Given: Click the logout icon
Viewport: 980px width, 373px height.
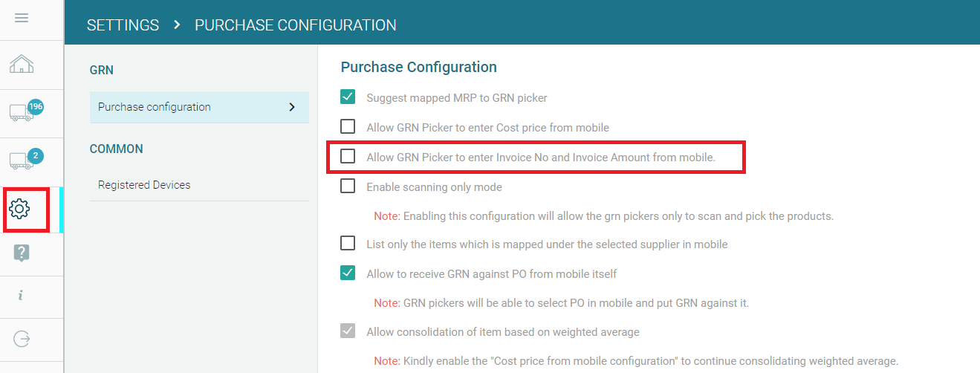Looking at the screenshot, I should click(x=22, y=339).
